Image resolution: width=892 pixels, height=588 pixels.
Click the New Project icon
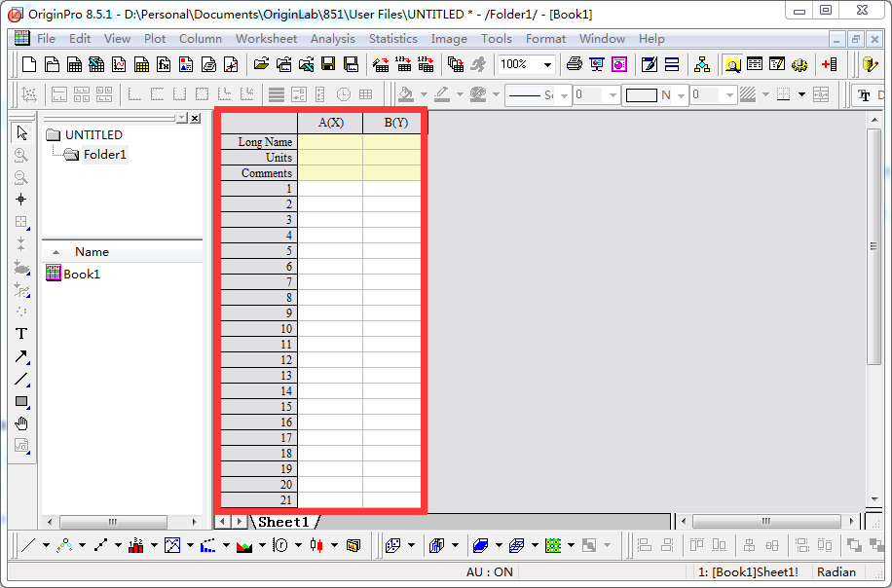(x=29, y=64)
